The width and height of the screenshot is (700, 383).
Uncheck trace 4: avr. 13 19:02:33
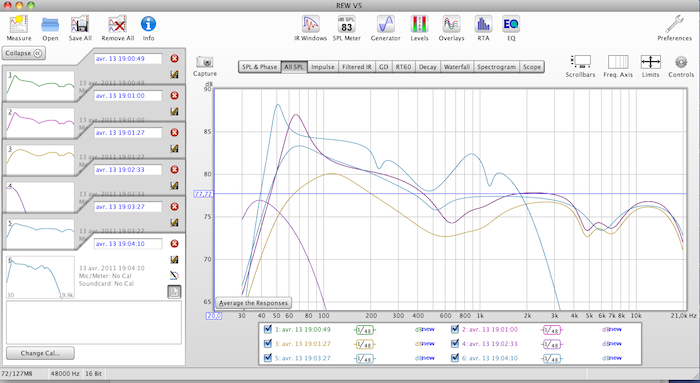click(455, 344)
